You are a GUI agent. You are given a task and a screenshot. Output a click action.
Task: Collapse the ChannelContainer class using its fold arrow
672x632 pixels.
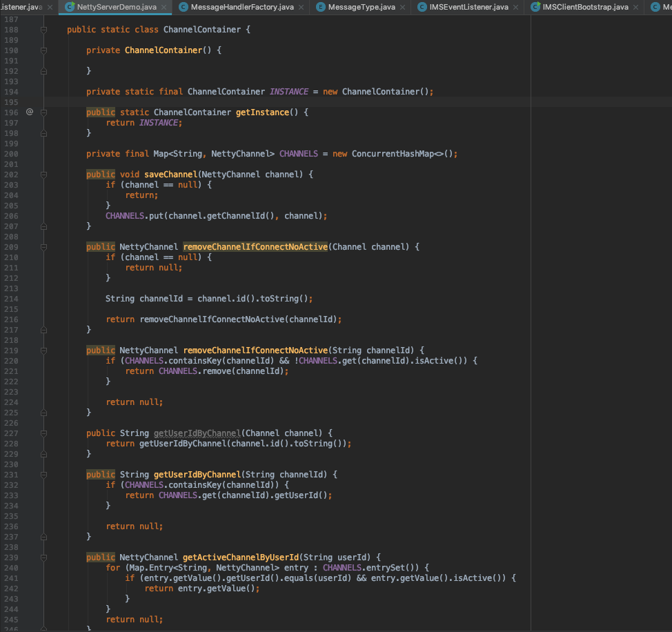pos(43,30)
